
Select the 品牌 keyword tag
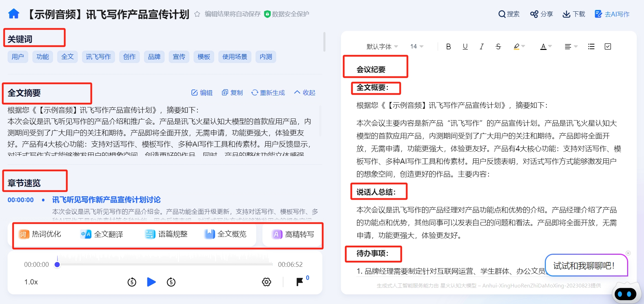point(154,57)
